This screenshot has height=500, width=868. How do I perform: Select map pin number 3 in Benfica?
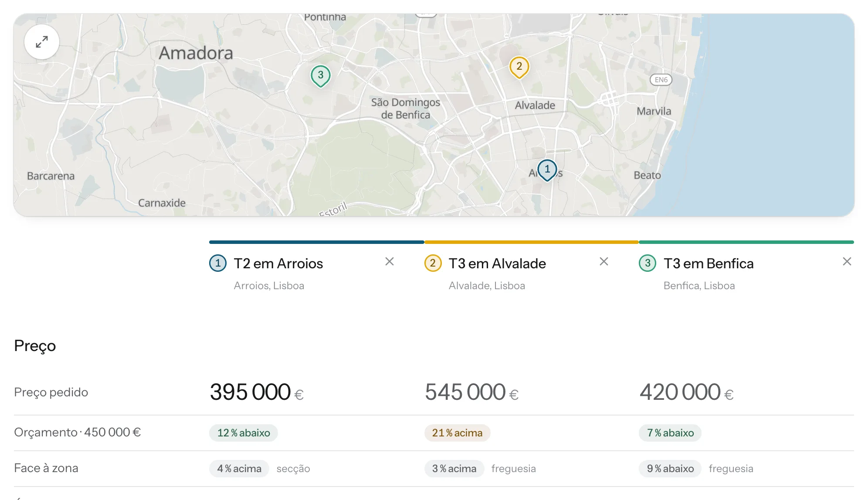point(321,76)
